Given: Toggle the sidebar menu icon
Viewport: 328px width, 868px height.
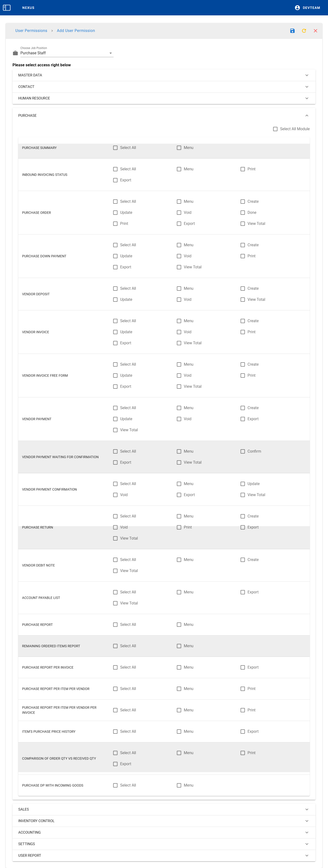Looking at the screenshot, I should click(x=7, y=7).
